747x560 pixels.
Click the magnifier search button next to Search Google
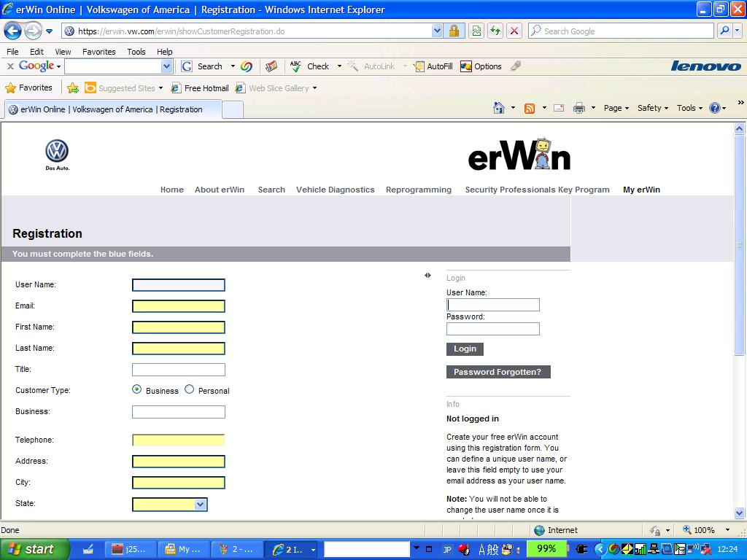coord(724,31)
